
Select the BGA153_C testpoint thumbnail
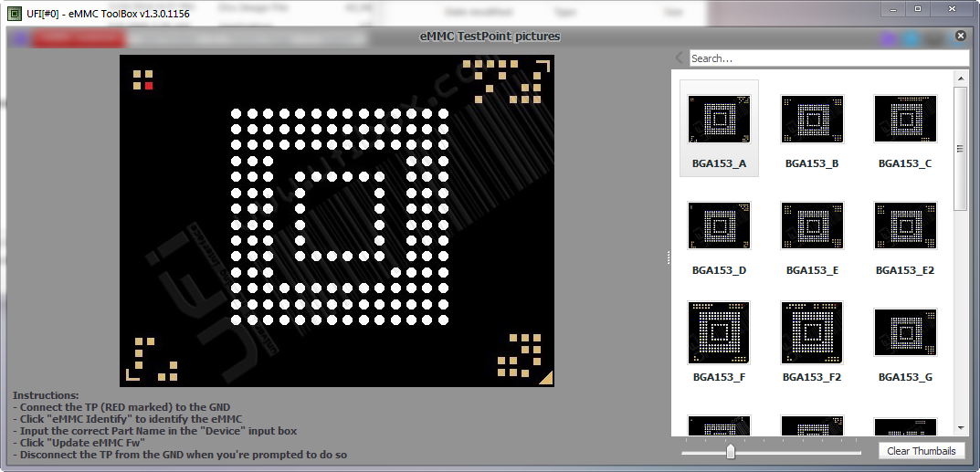[905, 120]
